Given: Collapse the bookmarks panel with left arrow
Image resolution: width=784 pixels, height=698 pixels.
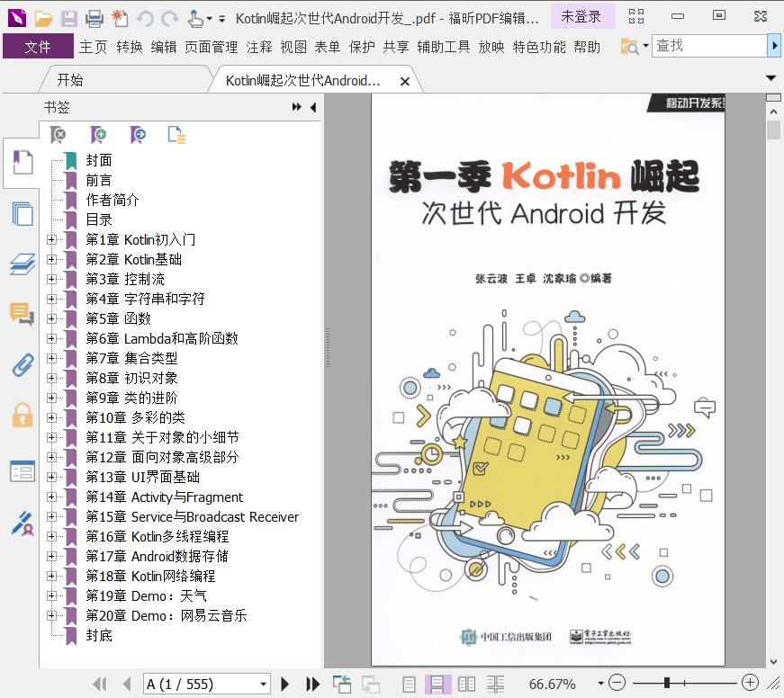Looking at the screenshot, I should click(x=313, y=107).
